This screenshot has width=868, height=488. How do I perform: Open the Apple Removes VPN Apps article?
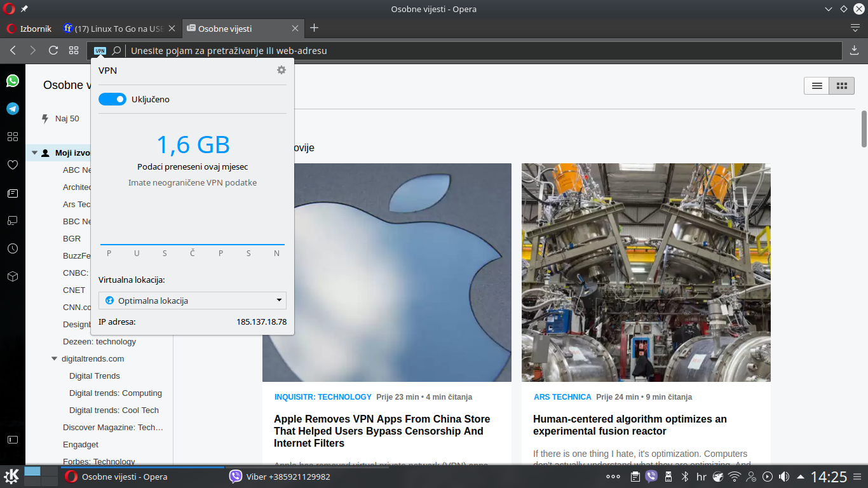tap(381, 431)
